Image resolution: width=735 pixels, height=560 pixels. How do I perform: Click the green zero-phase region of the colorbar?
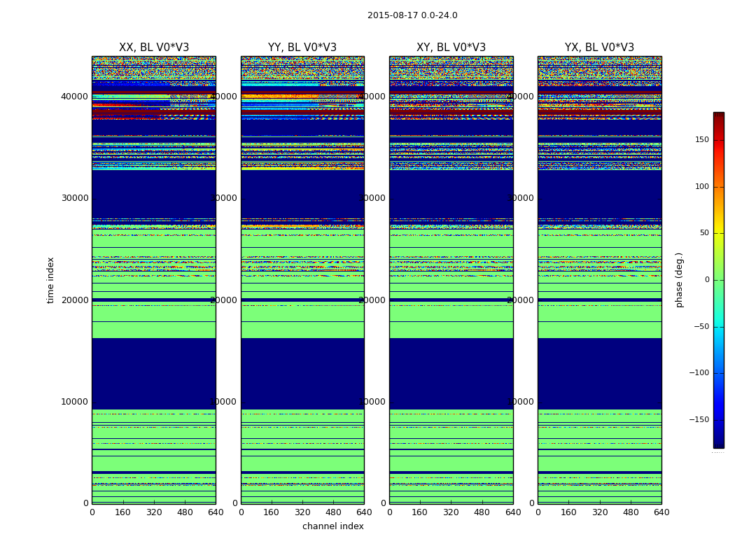point(718,280)
